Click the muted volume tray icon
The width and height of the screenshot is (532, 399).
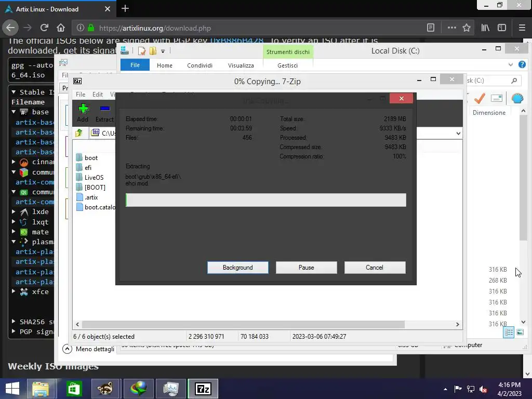click(483, 389)
